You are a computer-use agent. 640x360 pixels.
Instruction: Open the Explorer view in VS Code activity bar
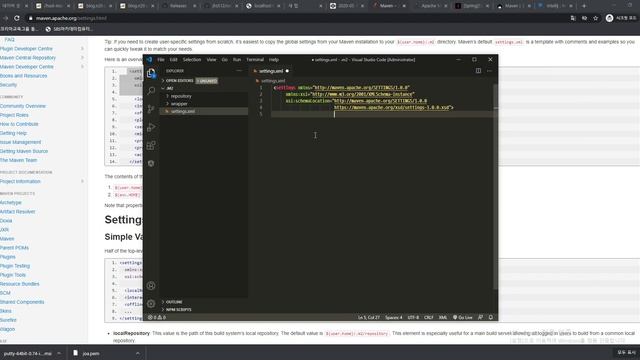coord(151,73)
